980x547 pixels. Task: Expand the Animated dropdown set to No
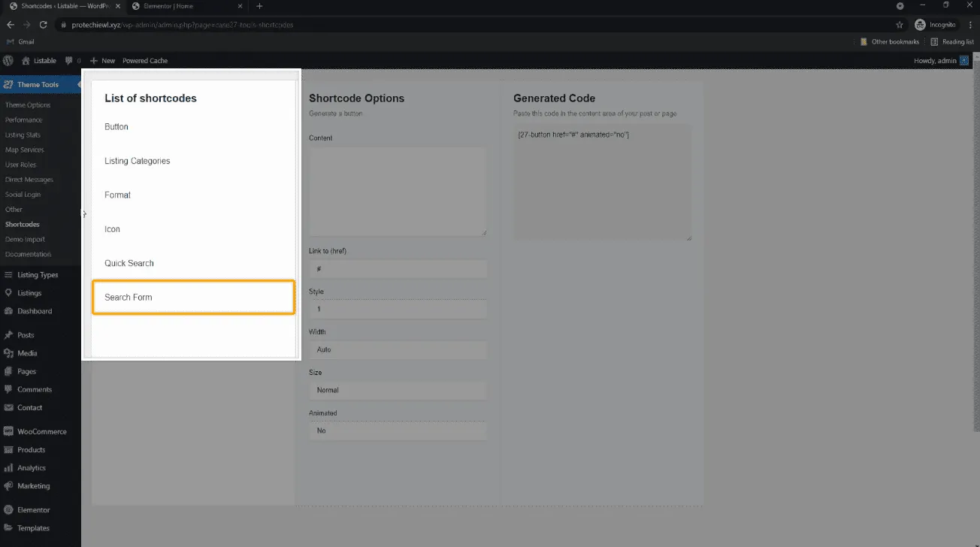(x=398, y=431)
